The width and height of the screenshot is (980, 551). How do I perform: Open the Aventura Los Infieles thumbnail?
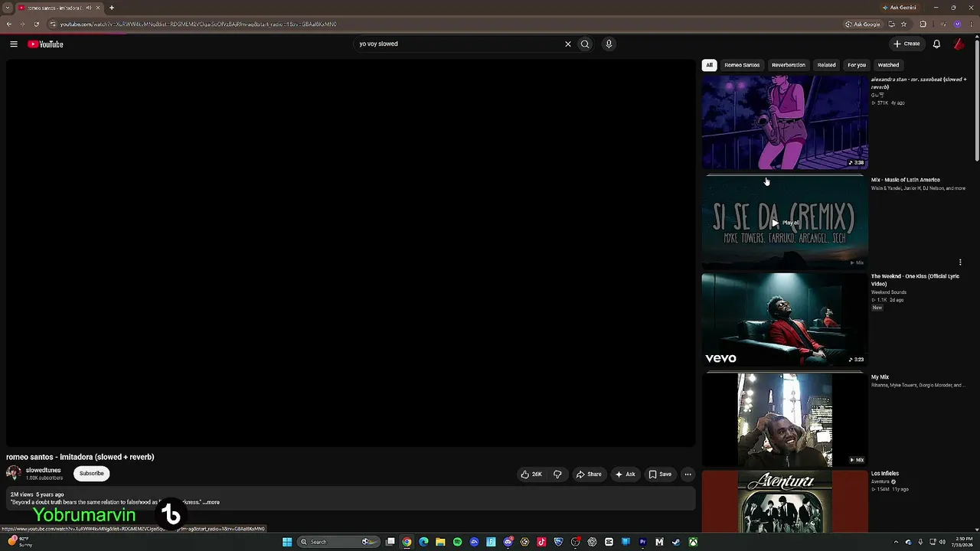(785, 502)
